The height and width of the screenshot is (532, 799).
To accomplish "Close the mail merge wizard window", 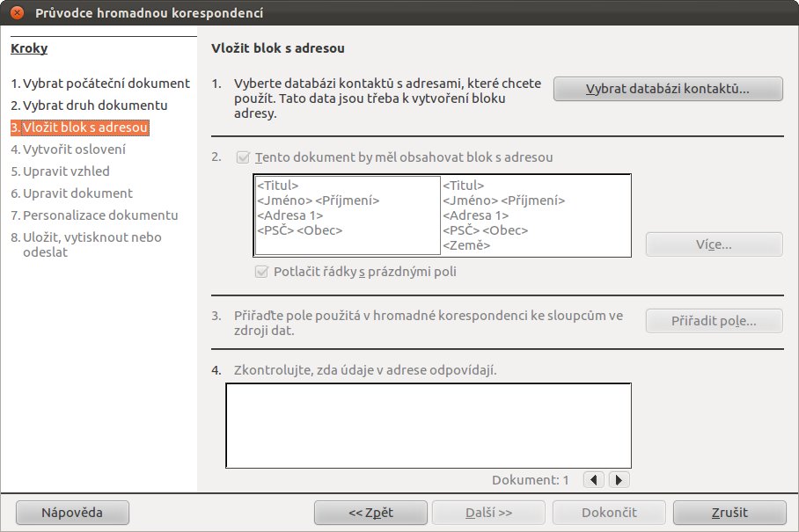I will click(x=17, y=13).
